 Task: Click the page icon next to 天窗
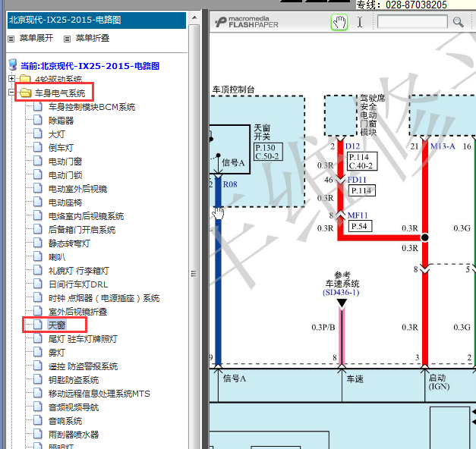pos(38,325)
